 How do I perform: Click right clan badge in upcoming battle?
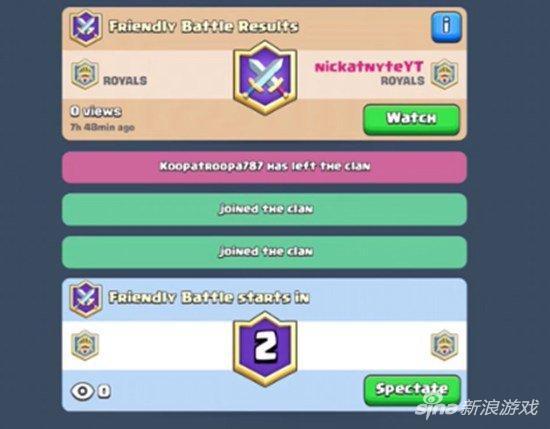444,345
